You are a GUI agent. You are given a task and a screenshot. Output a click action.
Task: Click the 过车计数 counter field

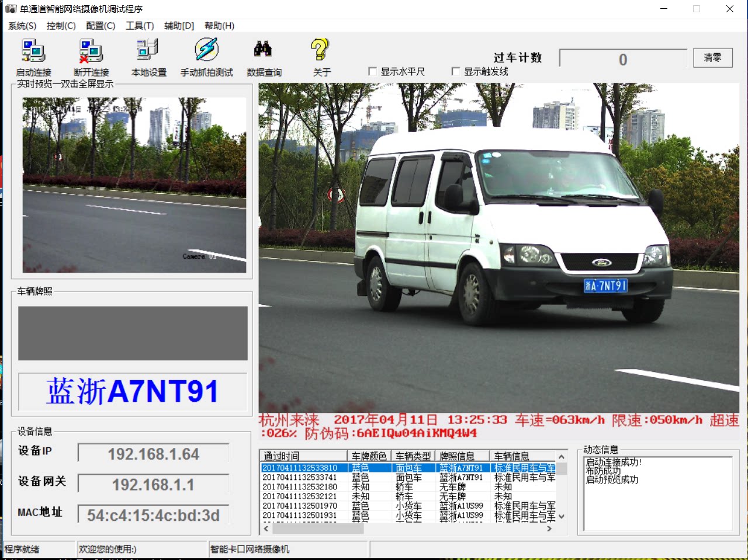pos(623,59)
